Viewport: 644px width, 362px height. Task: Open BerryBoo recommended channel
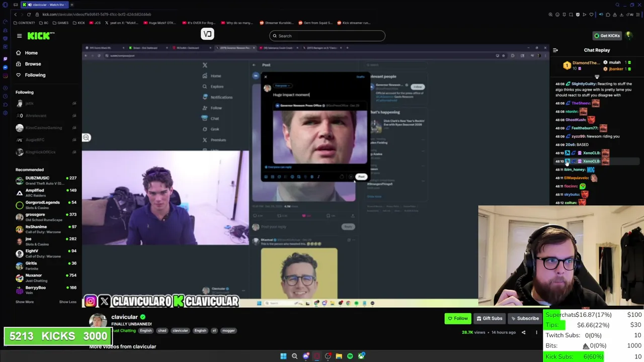[x=45, y=290]
